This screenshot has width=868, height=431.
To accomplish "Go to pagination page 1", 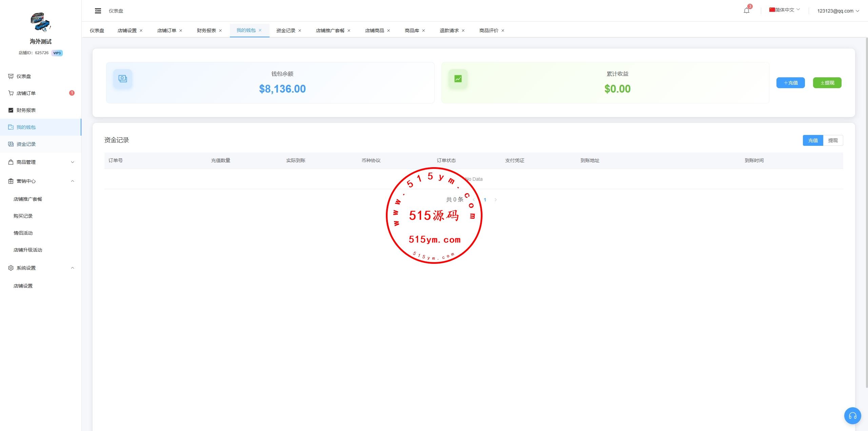I will click(485, 200).
